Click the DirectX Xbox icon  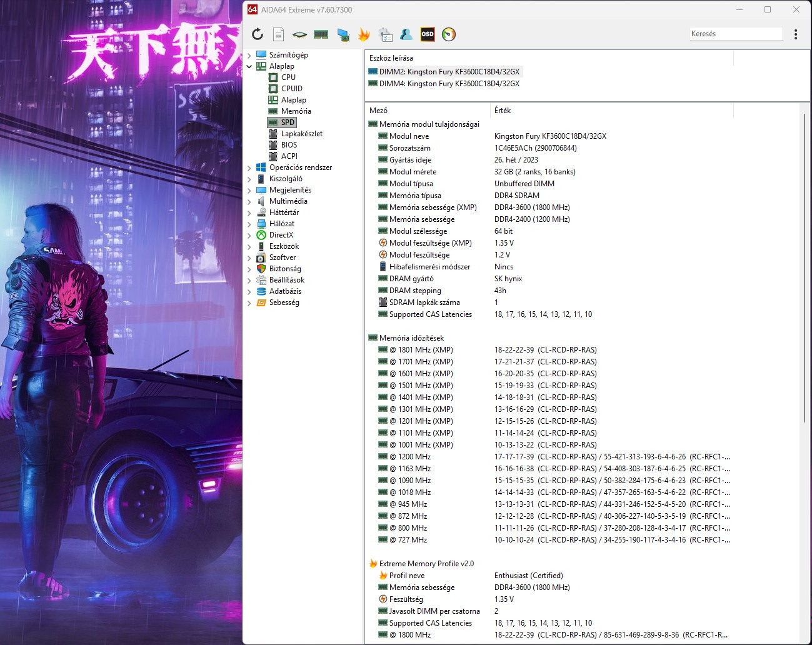[261, 235]
